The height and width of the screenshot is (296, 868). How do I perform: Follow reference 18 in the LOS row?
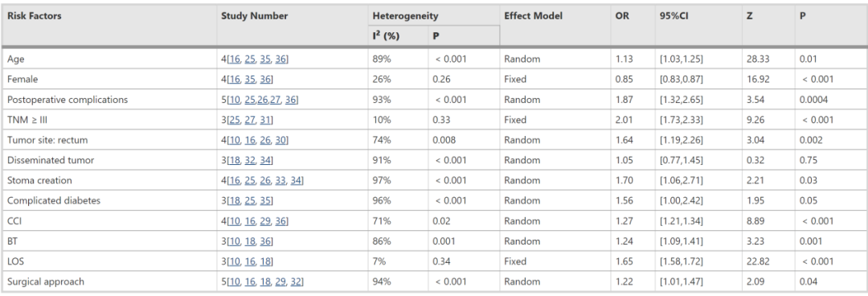pyautogui.click(x=264, y=261)
